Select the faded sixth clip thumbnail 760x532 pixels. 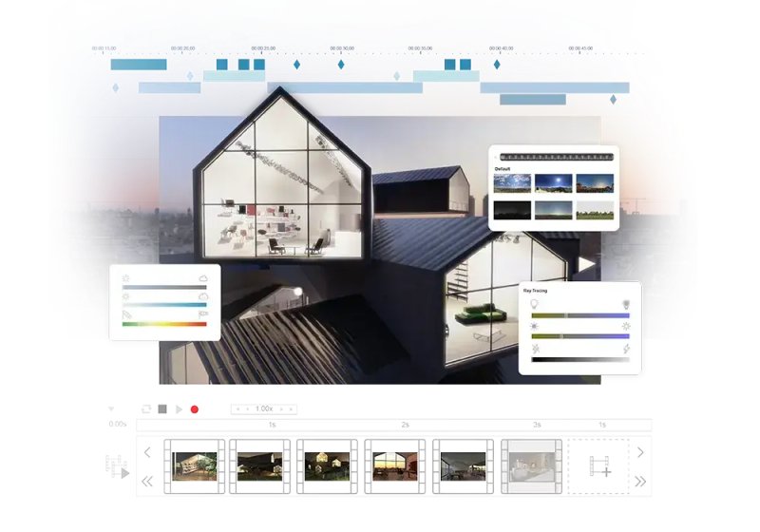[x=531, y=466]
